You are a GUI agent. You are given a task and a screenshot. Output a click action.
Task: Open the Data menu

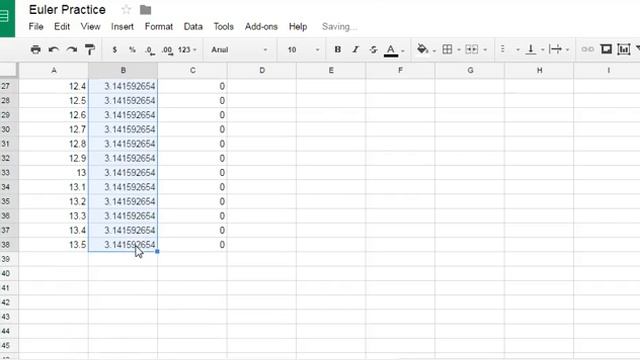pos(193,27)
